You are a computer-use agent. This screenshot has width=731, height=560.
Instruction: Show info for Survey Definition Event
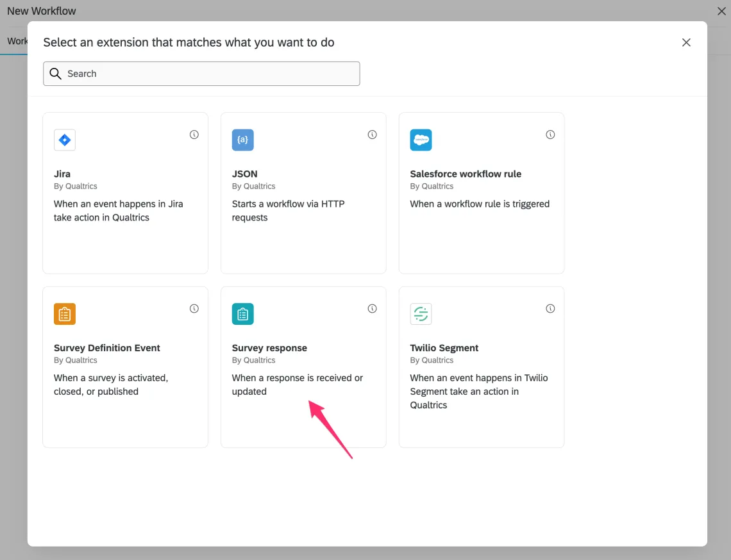[194, 308]
